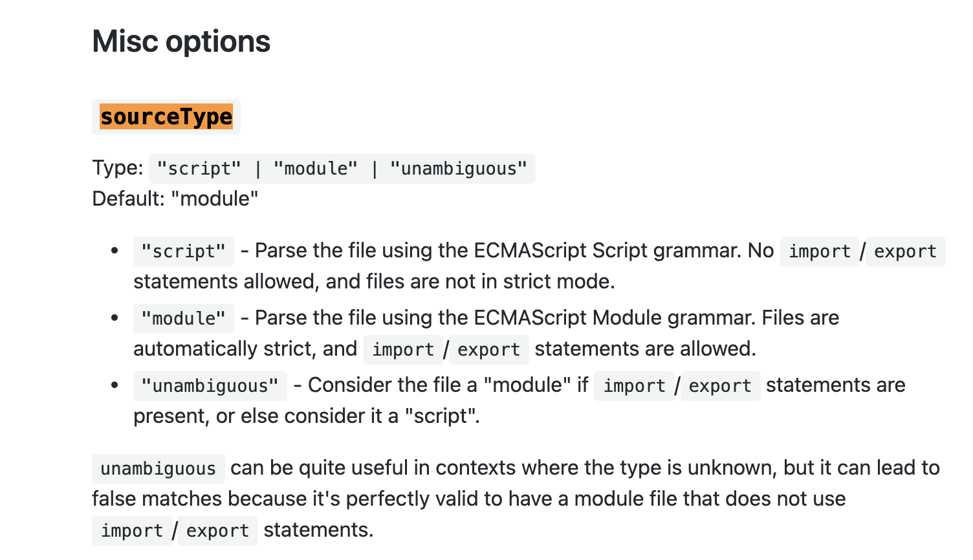Screen dimensions: 973x560
Task: Click the "script" code label in bullet list
Action: click(183, 252)
